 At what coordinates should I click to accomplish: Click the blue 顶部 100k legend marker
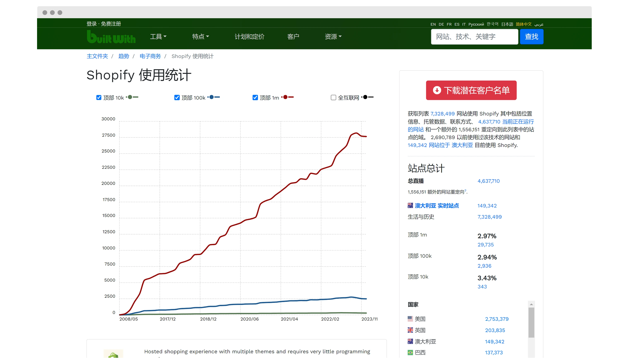pos(213,97)
